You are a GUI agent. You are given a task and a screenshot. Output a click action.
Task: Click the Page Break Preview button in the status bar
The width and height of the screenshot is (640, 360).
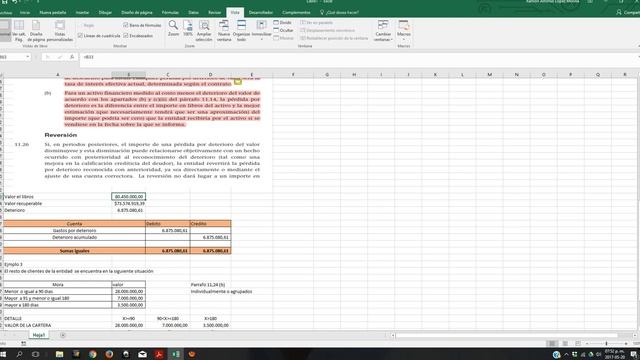[x=578, y=344]
